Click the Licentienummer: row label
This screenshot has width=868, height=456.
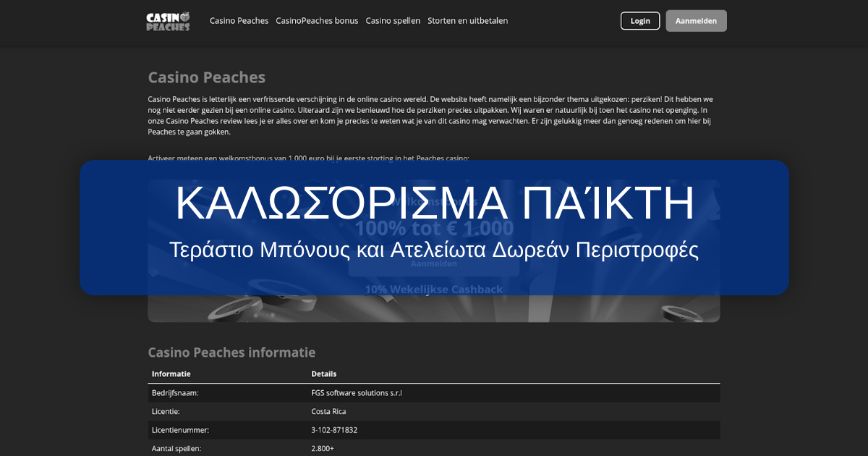coord(180,430)
